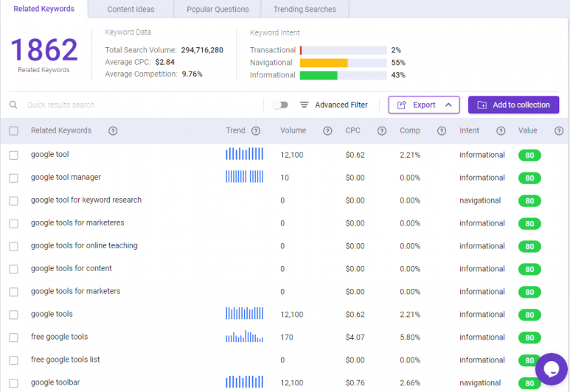Tick checkbox for google tool for keyword research
Image resolution: width=570 pixels, height=392 pixels.
pyautogui.click(x=13, y=201)
